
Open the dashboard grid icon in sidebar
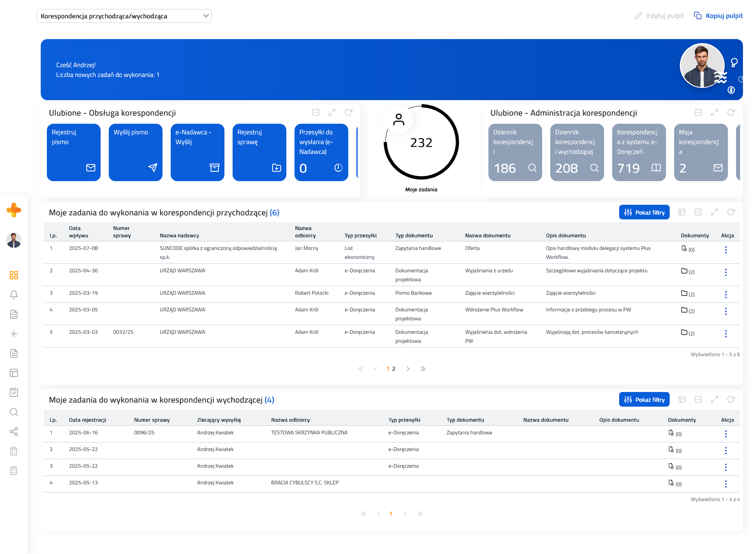tap(14, 275)
